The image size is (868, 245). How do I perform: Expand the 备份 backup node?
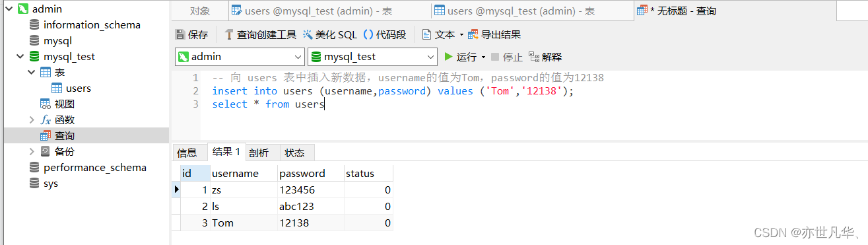[32, 151]
